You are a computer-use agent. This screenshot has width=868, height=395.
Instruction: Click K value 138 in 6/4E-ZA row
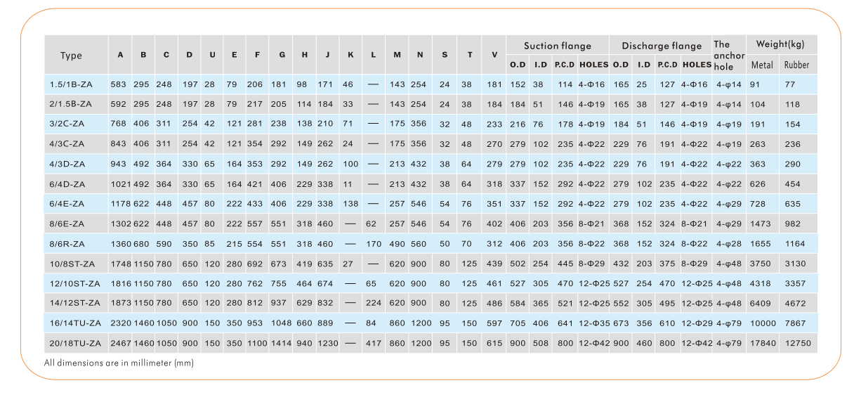coord(350,204)
